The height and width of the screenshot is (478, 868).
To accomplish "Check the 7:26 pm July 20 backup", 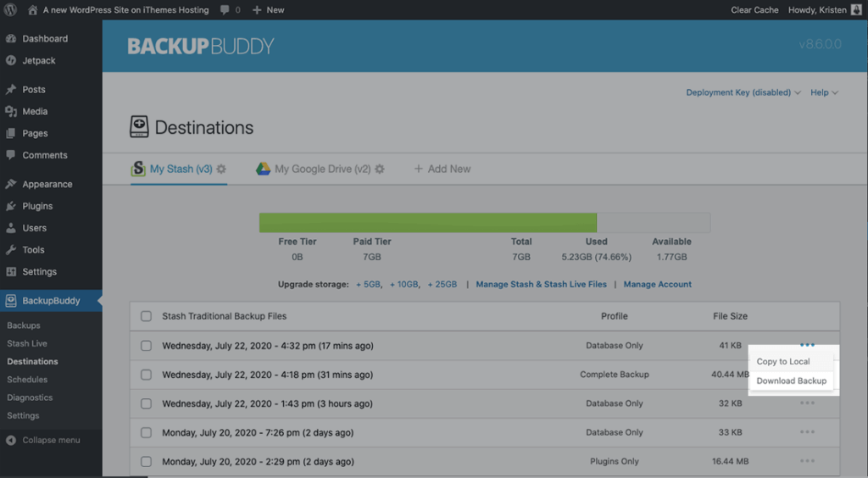I will point(146,432).
